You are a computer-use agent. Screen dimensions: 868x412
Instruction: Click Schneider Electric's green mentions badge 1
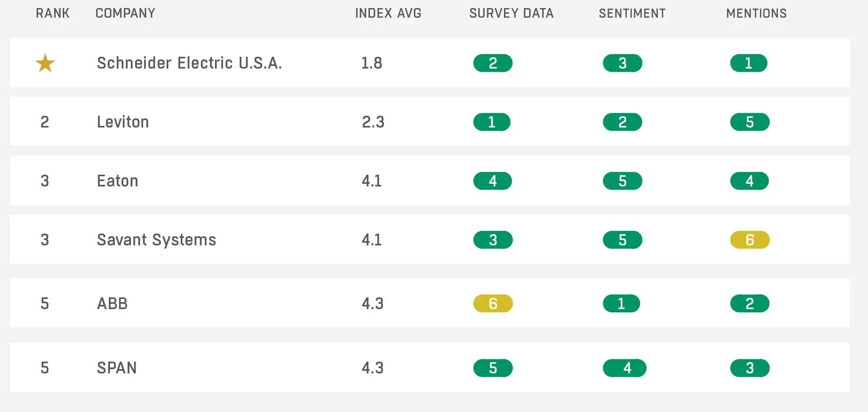pos(748,63)
